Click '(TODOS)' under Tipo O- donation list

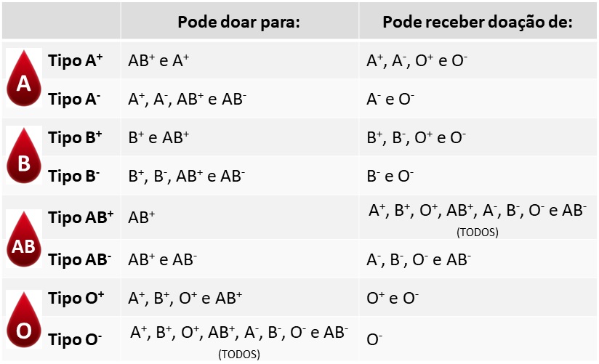239,354
